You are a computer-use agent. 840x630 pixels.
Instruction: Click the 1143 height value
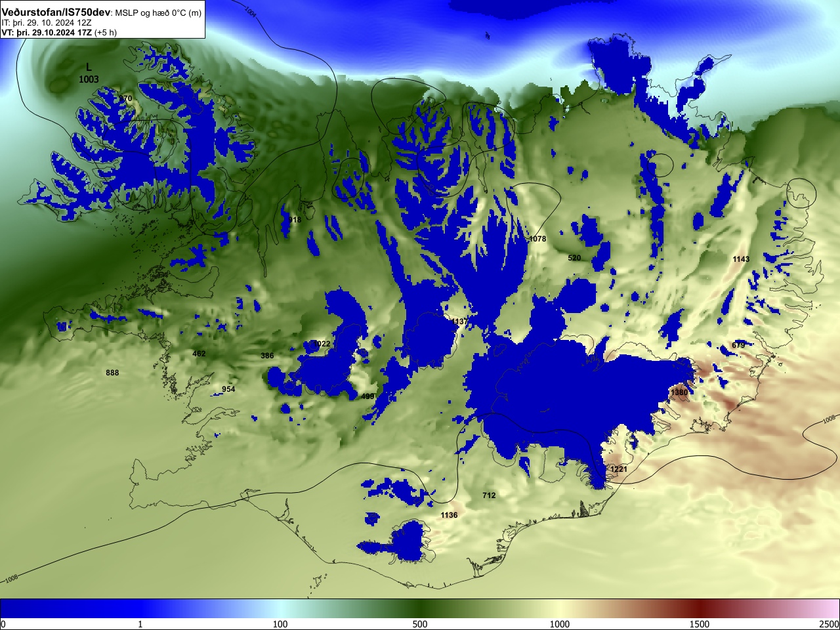click(x=741, y=259)
